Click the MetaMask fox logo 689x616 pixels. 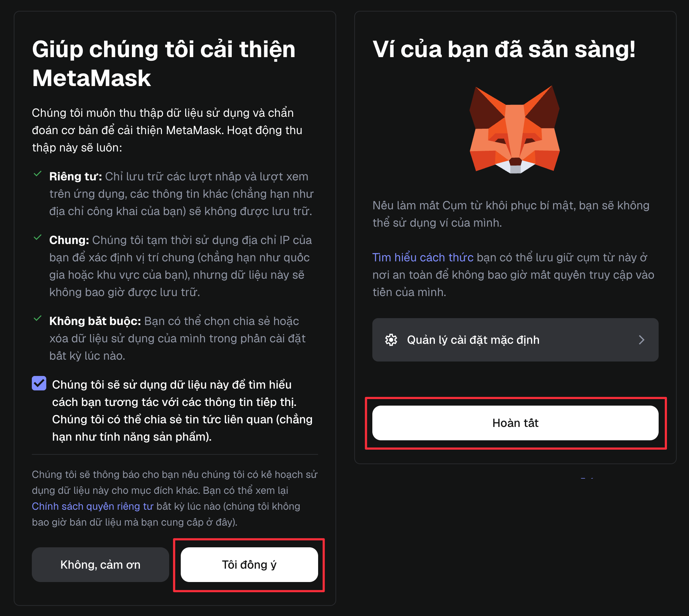click(x=515, y=129)
